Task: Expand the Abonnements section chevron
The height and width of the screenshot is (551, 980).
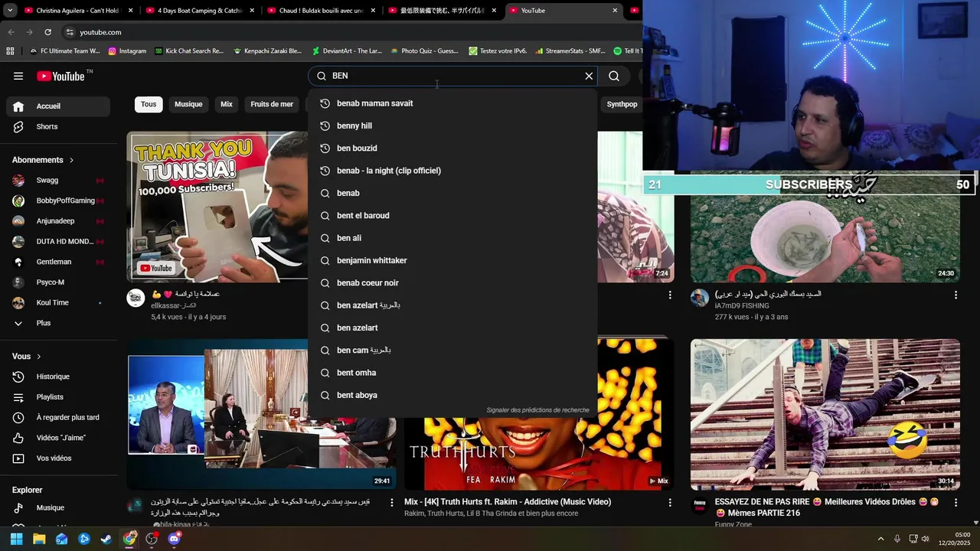Action: pyautogui.click(x=72, y=160)
